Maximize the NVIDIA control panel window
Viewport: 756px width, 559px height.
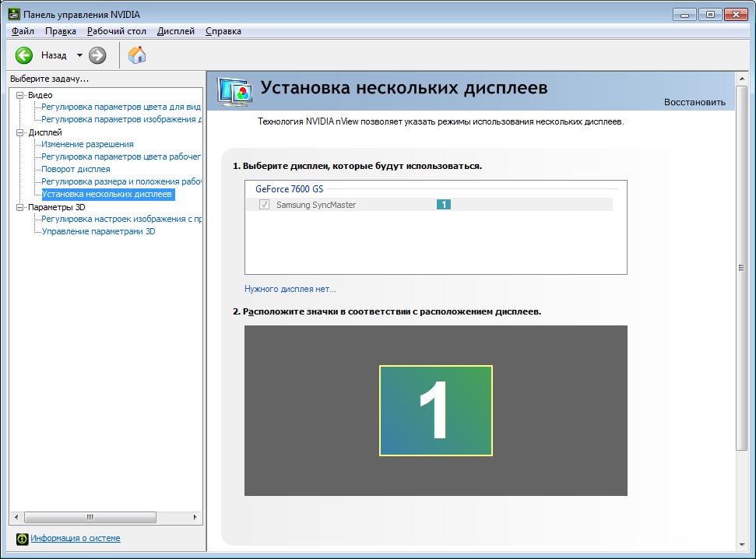pos(710,15)
